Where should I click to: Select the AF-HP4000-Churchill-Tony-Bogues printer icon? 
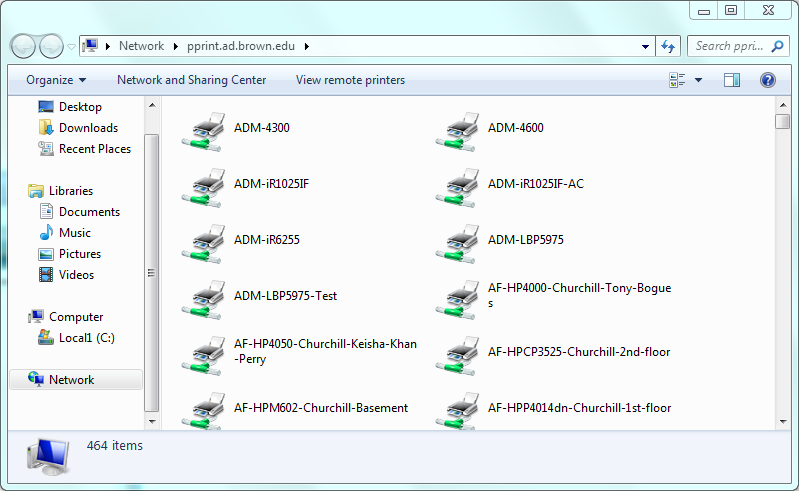(458, 300)
